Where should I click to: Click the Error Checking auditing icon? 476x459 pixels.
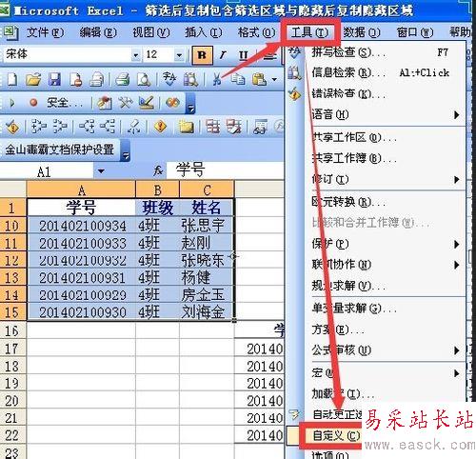tap(12, 127)
